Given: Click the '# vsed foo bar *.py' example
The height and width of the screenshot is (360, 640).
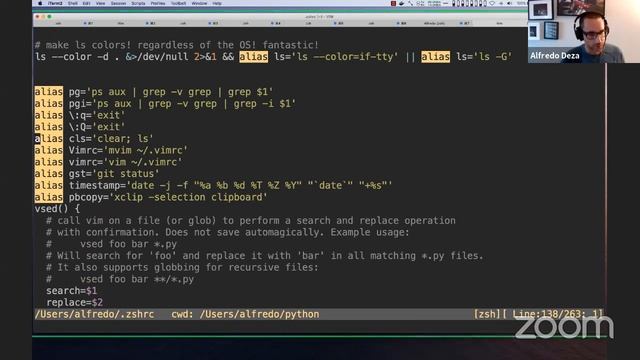Looking at the screenshot, I should pyautogui.click(x=111, y=244).
